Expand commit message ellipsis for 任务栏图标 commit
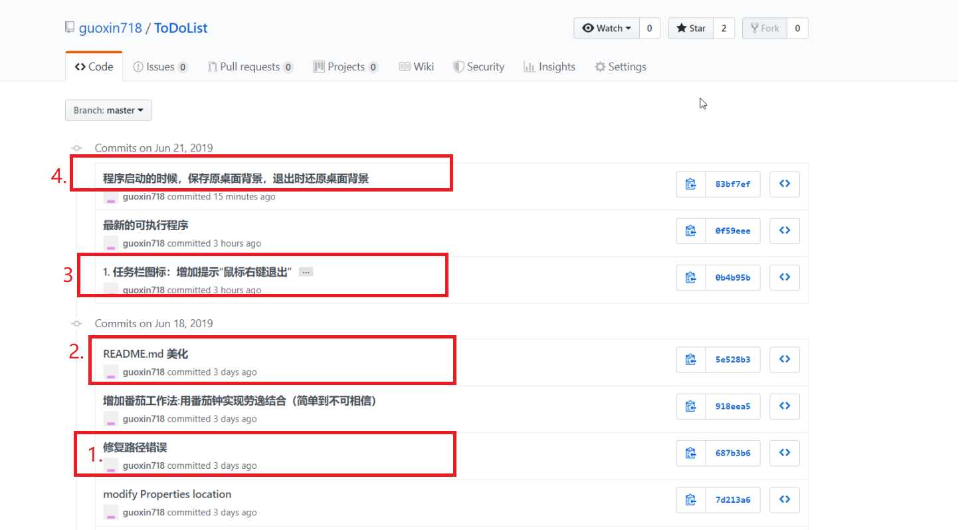 pos(306,272)
